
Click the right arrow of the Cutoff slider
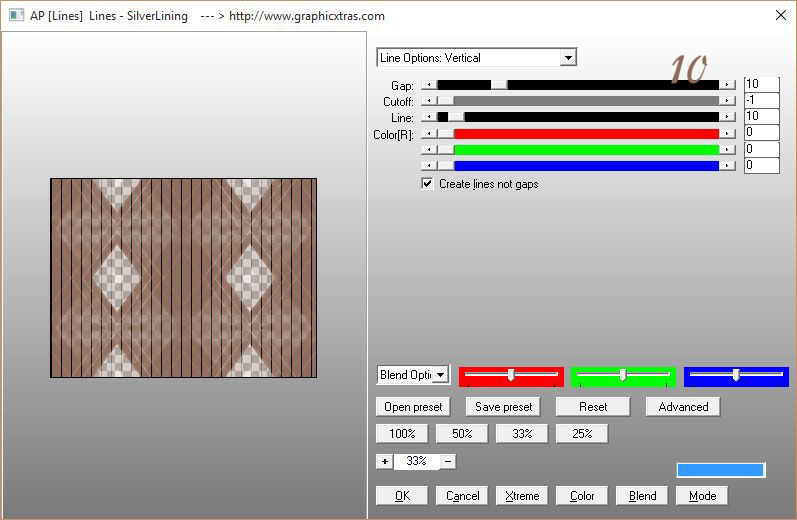(x=727, y=101)
